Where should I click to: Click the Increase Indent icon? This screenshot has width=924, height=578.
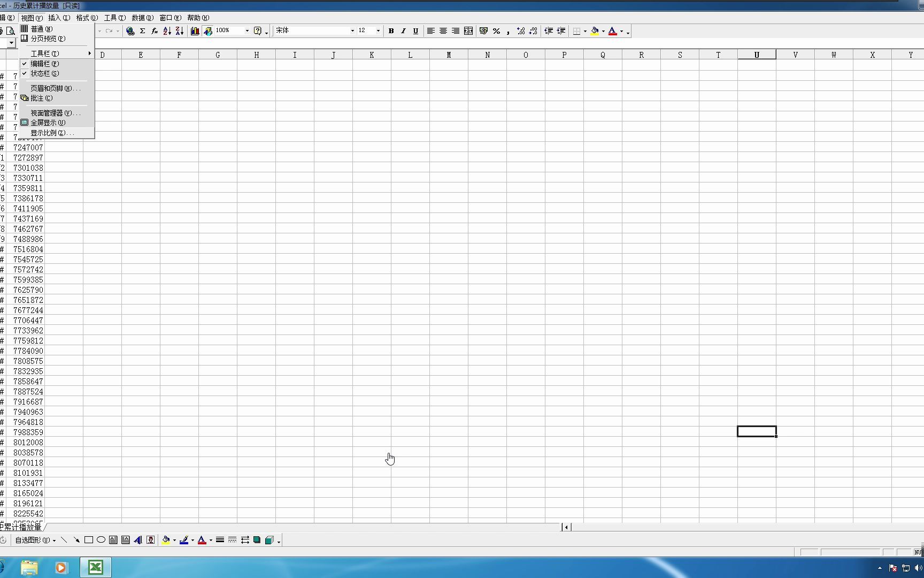561,31
